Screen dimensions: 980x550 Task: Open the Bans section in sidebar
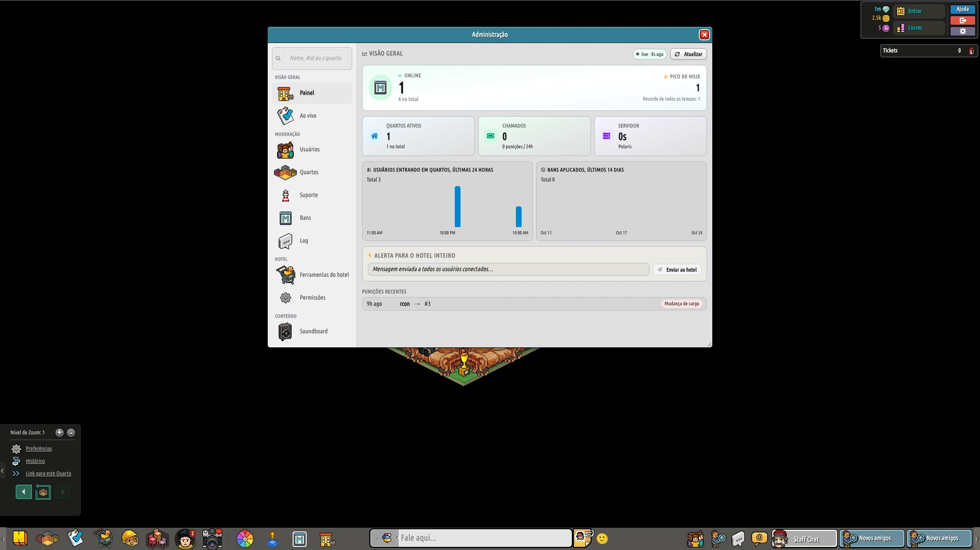click(312, 218)
